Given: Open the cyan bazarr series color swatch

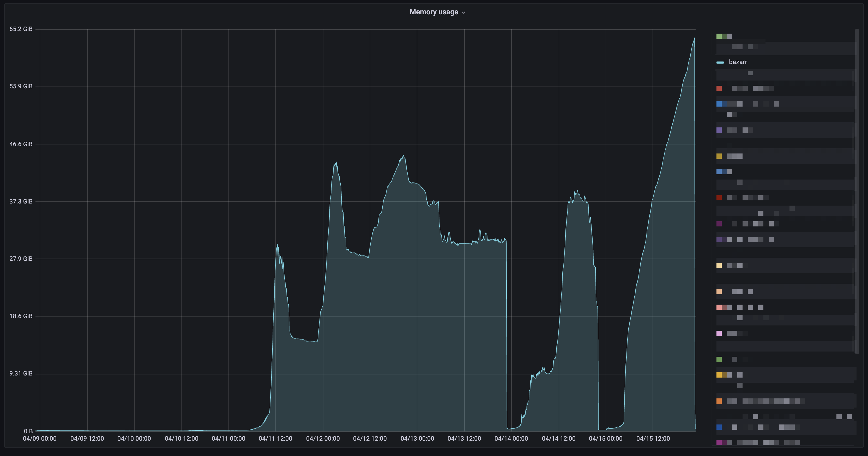Looking at the screenshot, I should [720, 62].
